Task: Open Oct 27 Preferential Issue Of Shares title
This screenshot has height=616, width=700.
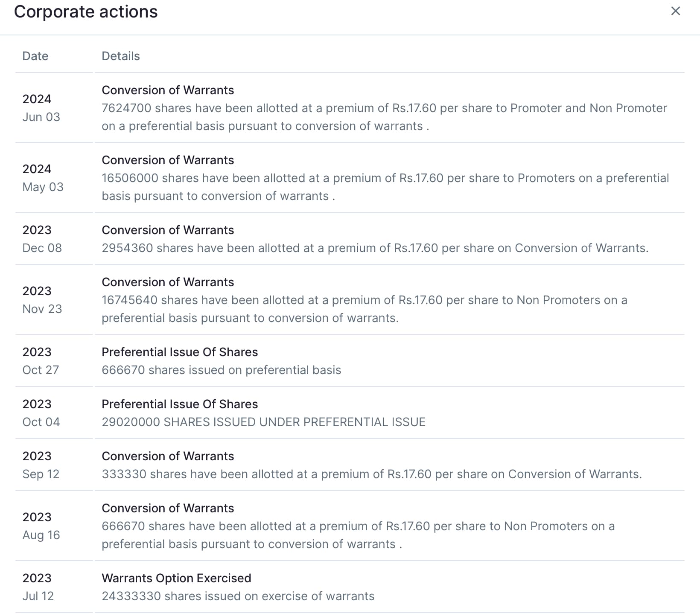Action: coord(180,352)
